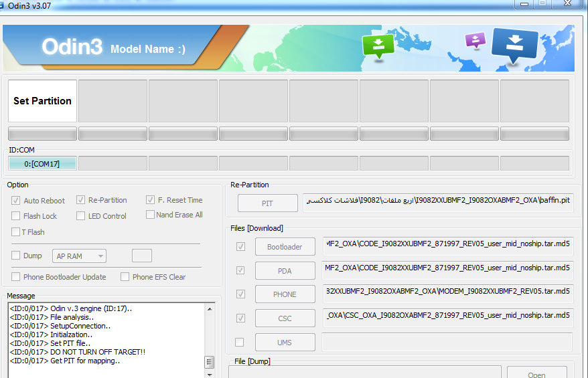Enable the LED Control option
This screenshot has width=588, height=378.
coord(80,216)
